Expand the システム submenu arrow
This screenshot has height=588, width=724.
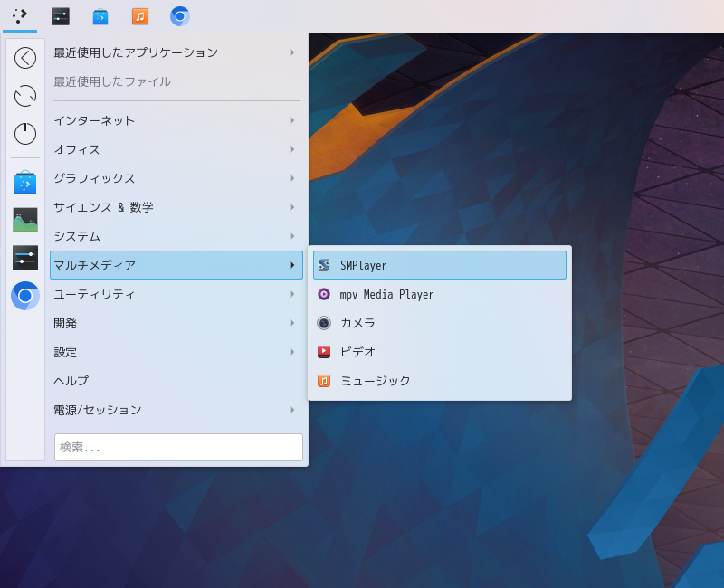[292, 236]
